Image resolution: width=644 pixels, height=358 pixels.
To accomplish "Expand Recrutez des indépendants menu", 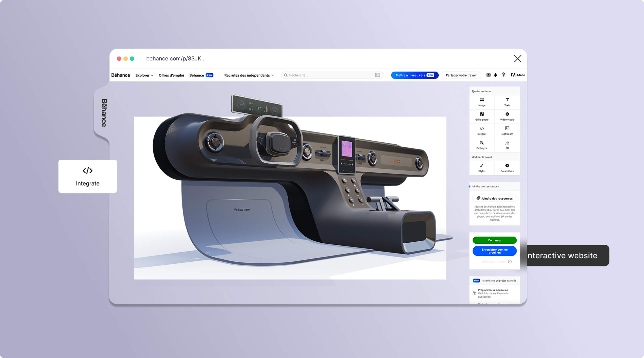I will [x=249, y=75].
